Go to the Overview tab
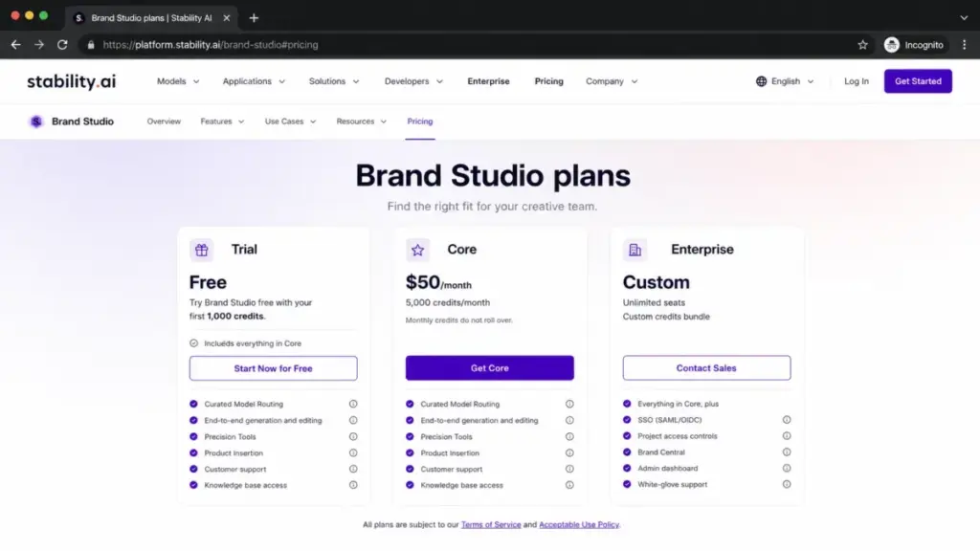 tap(164, 121)
